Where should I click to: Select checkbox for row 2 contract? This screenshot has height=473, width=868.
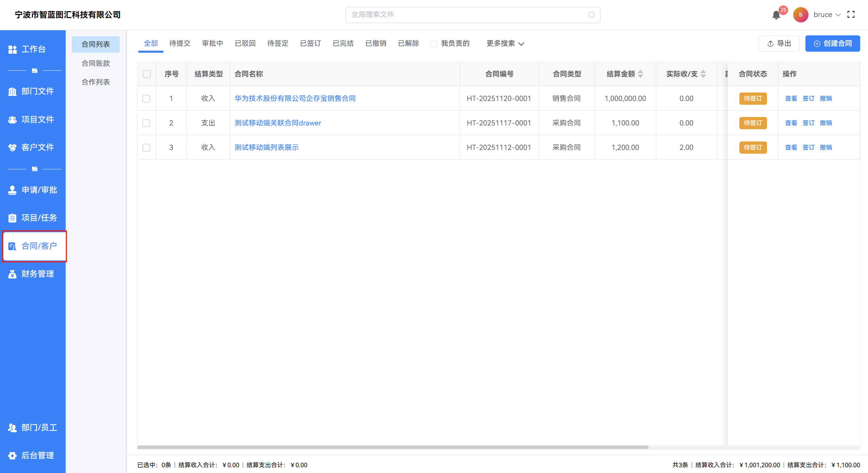146,123
